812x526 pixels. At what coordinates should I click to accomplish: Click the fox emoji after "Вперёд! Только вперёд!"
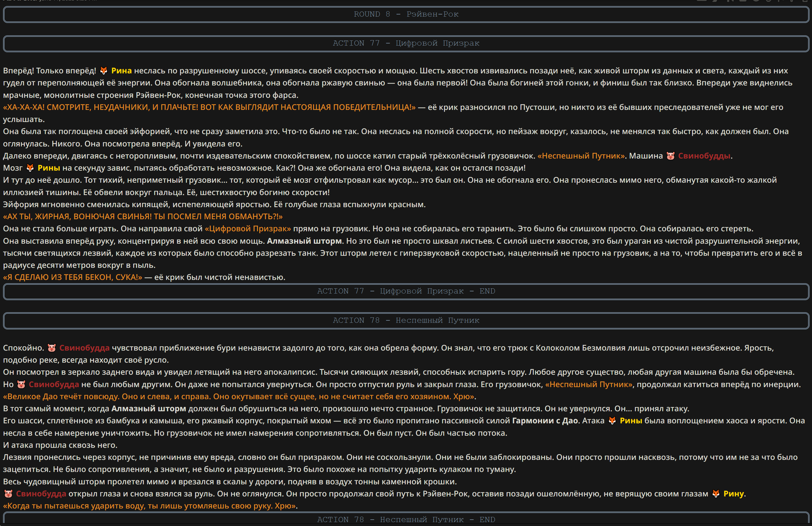coord(104,71)
